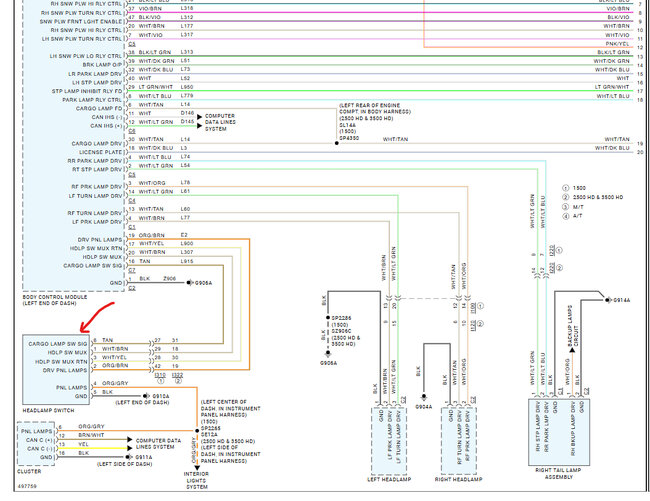Click circuit code L73

185,69
